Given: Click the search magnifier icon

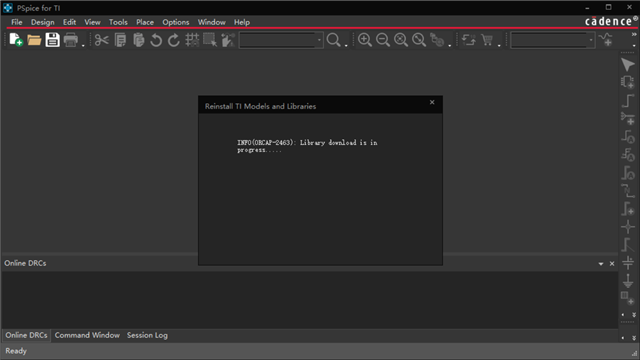Looking at the screenshot, I should coord(333,40).
